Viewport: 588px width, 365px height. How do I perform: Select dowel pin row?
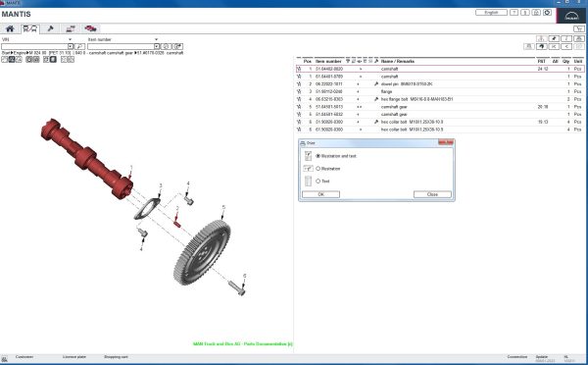pyautogui.click(x=440, y=84)
